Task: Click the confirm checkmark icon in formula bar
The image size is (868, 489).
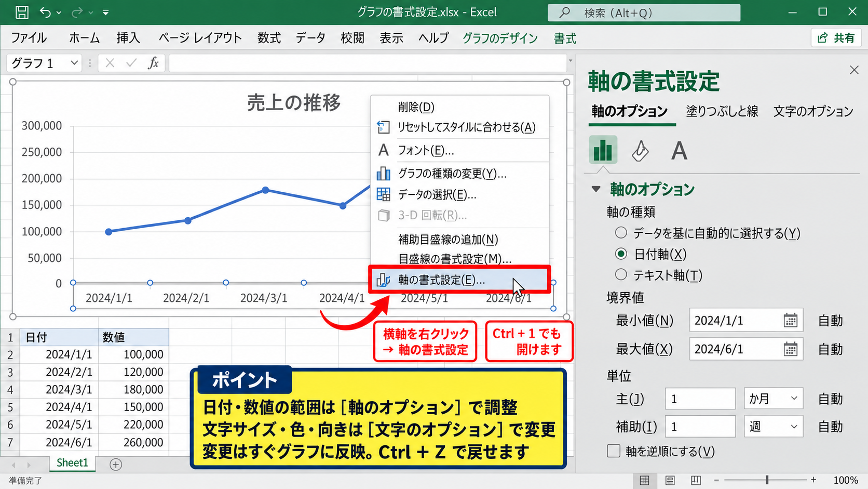Action: tap(131, 63)
